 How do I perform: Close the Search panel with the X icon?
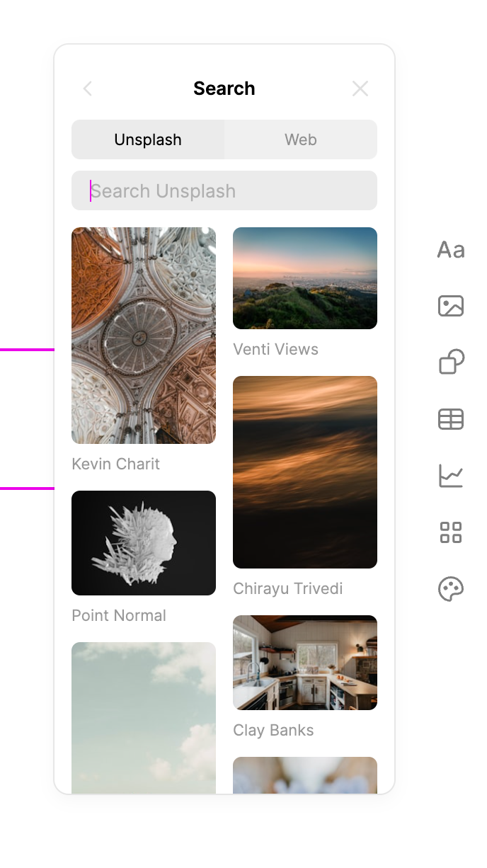coord(360,88)
